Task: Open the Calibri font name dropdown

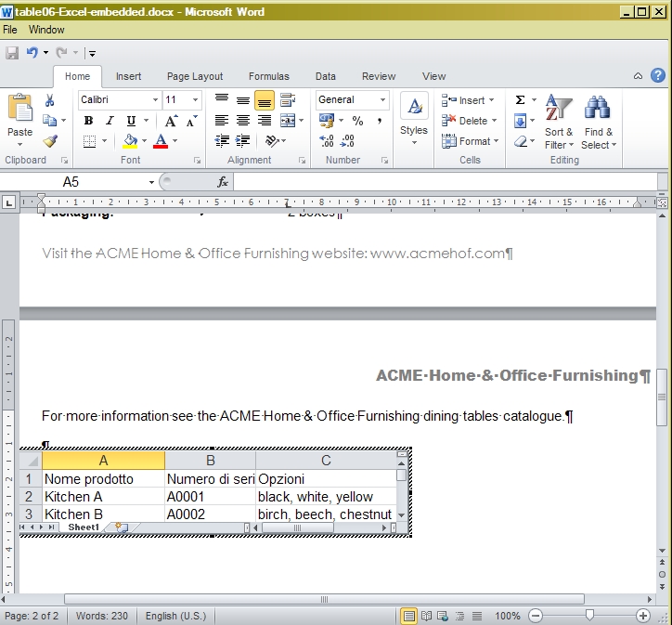Action: pyautogui.click(x=155, y=100)
